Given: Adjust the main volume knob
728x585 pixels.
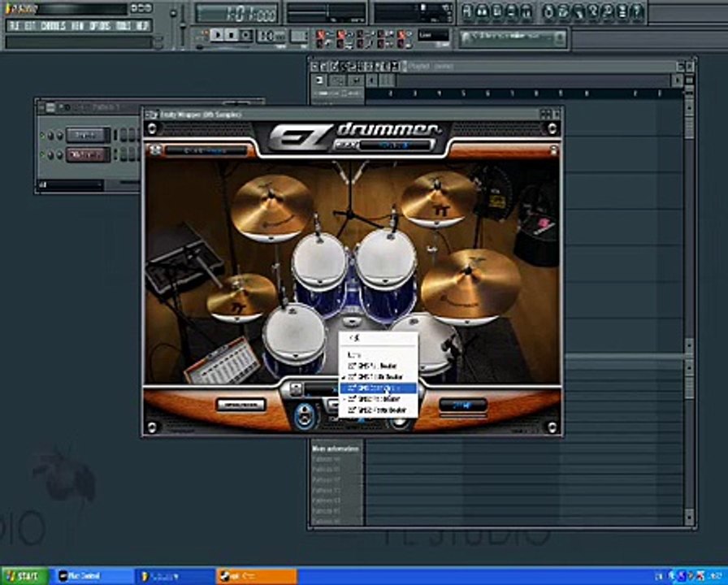Looking at the screenshot, I should pos(173,14).
